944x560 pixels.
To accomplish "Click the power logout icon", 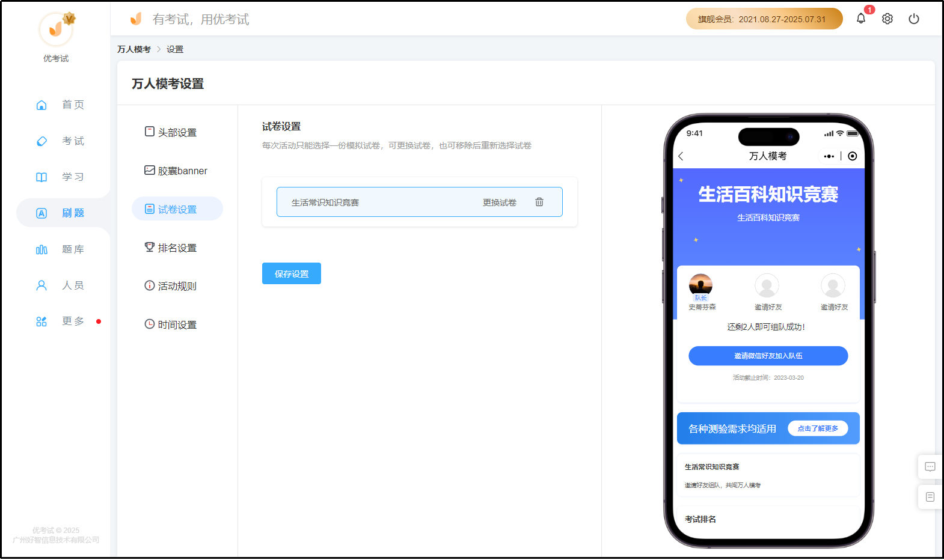I will (914, 19).
